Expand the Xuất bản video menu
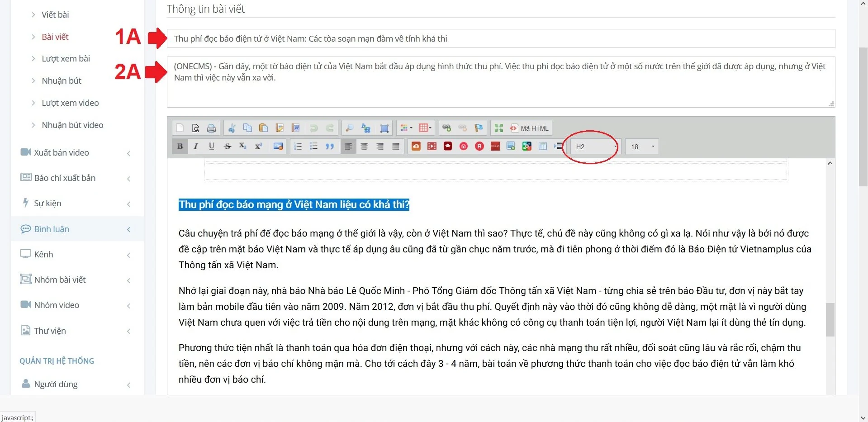The width and height of the screenshot is (868, 422). (77, 153)
